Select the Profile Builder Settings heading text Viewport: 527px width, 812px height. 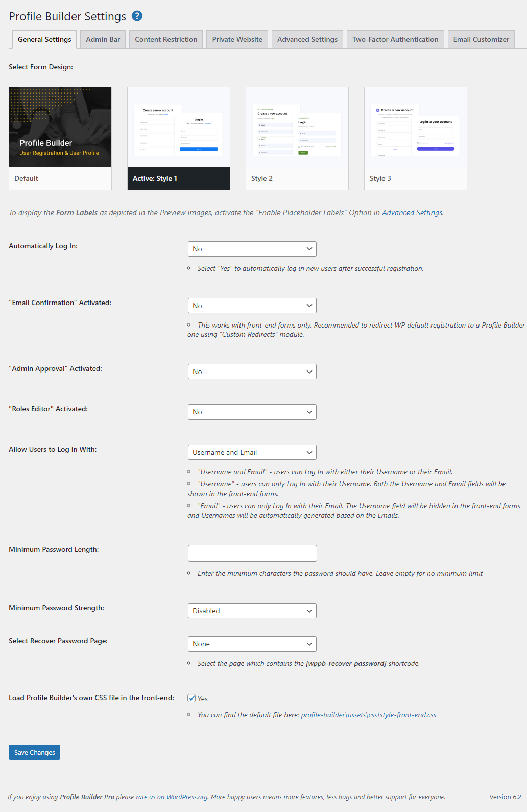point(67,16)
